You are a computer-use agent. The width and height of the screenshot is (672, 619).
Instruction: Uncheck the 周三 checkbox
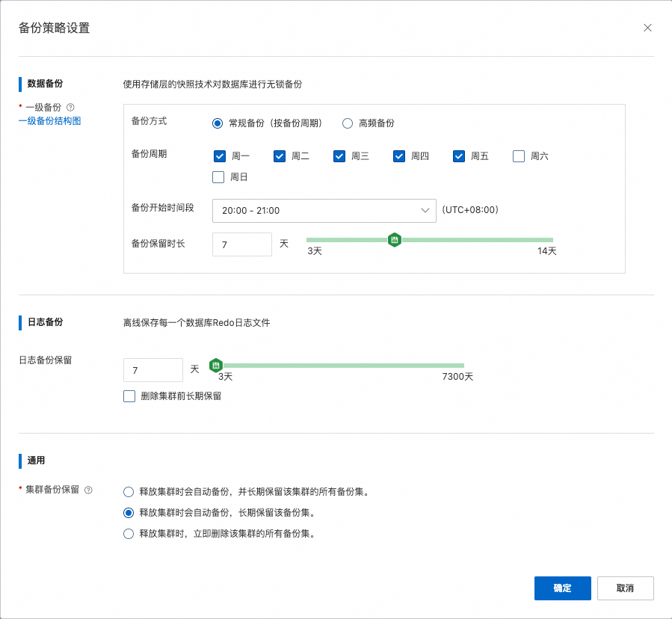pos(339,156)
